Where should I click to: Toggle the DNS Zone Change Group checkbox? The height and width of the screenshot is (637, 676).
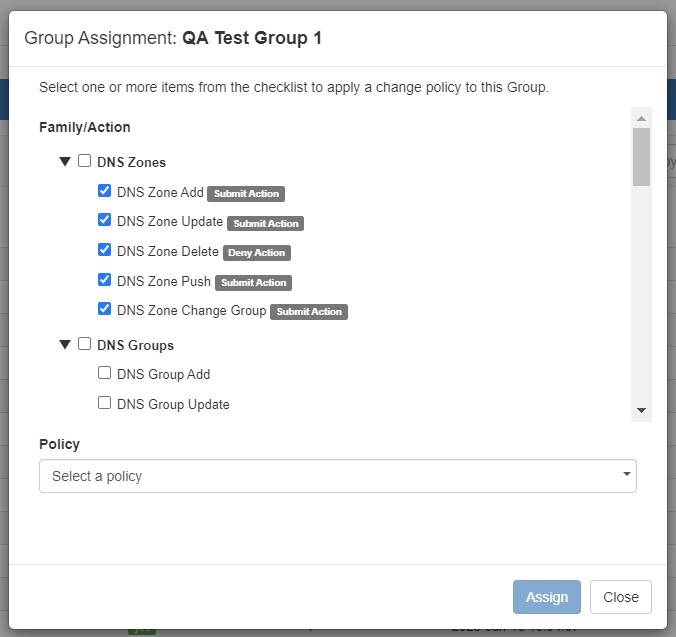point(104,309)
